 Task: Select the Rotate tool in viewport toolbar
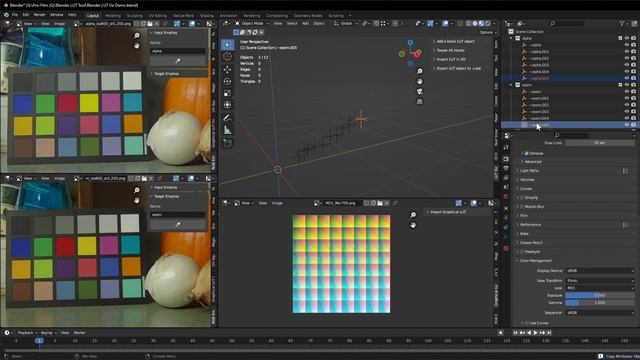pos(227,82)
